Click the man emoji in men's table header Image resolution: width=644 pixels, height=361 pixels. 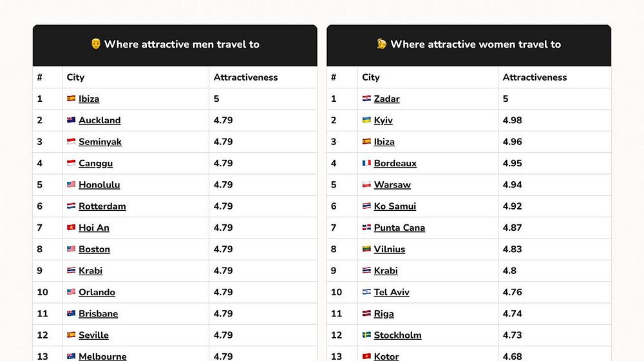[96, 44]
